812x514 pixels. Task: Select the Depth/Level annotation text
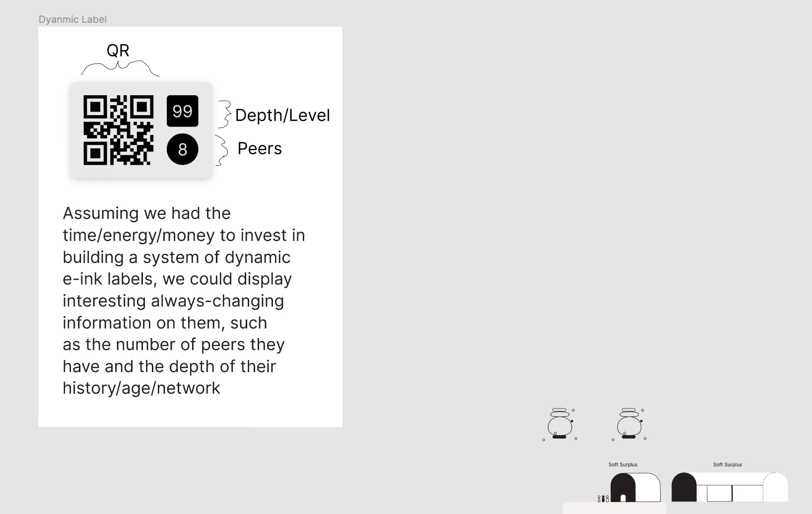click(282, 115)
